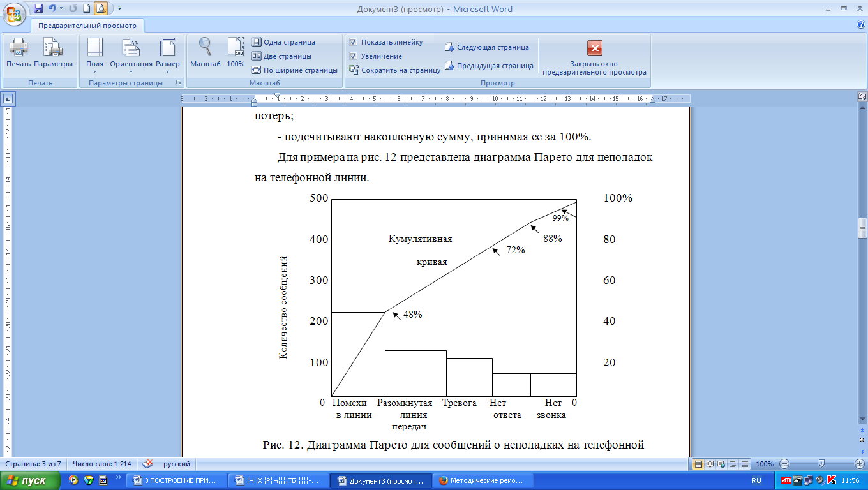Click Kaspersky tray icon
Viewport: 868px width, 490px height.
(831, 480)
